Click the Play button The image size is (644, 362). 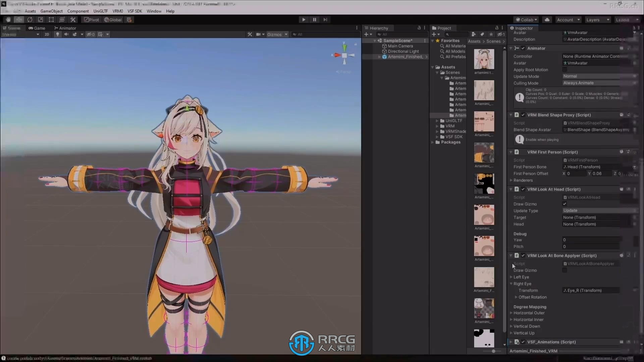[304, 20]
